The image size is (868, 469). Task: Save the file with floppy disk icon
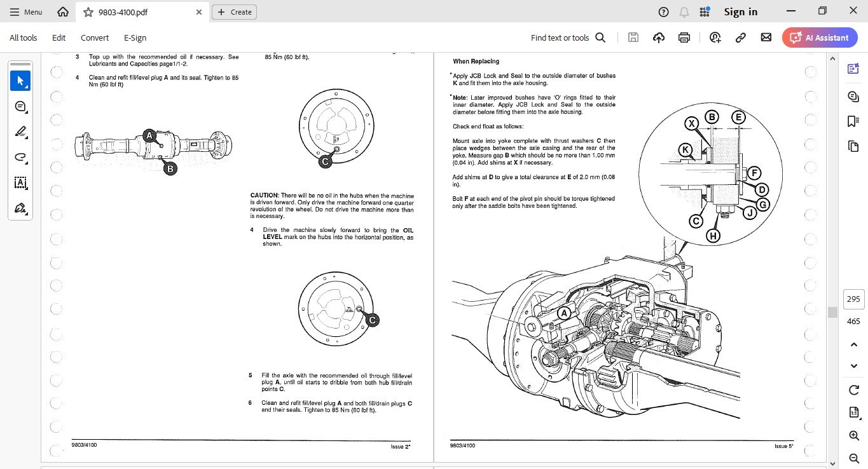pyautogui.click(x=633, y=37)
